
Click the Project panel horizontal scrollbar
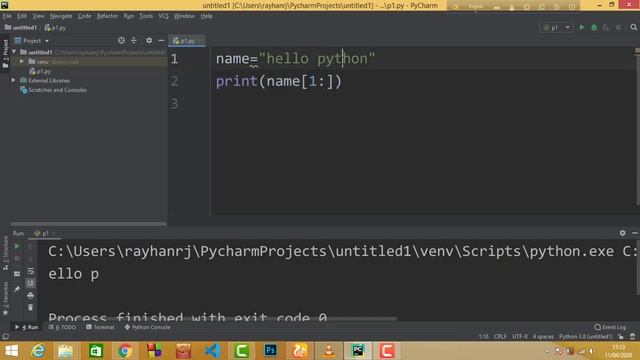coord(89,224)
